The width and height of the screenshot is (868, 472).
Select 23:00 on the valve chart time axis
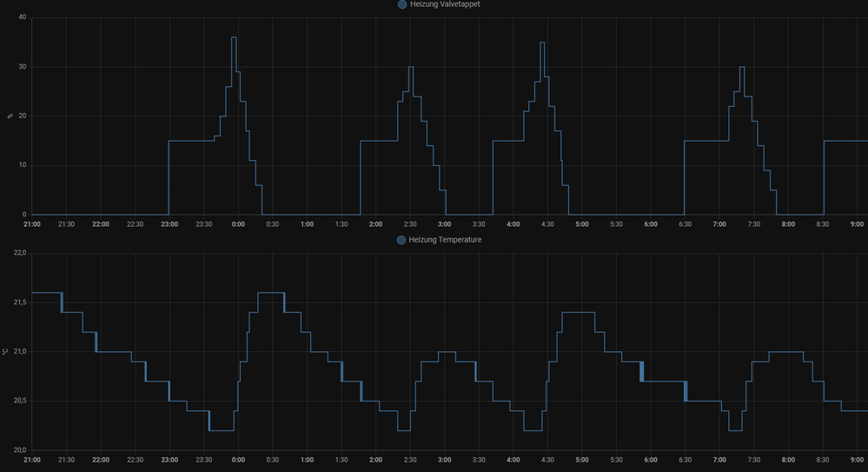click(x=169, y=224)
